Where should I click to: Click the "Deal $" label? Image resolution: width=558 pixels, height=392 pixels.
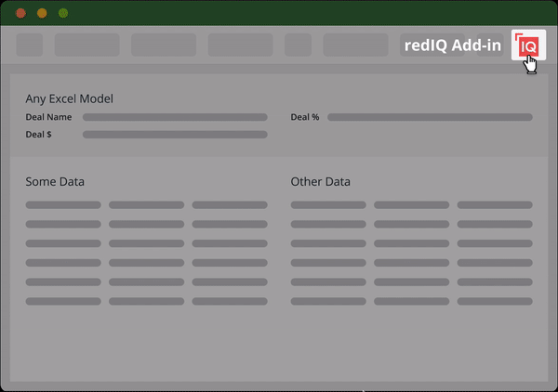coord(38,135)
